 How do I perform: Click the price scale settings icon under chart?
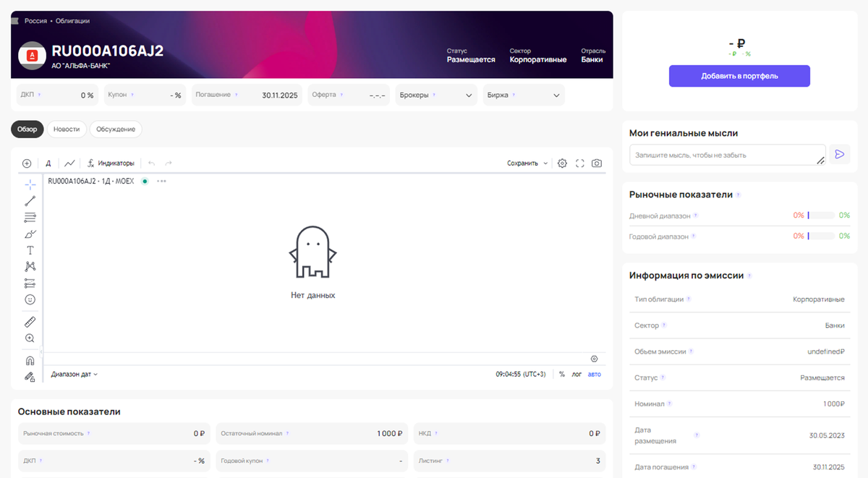click(x=595, y=359)
